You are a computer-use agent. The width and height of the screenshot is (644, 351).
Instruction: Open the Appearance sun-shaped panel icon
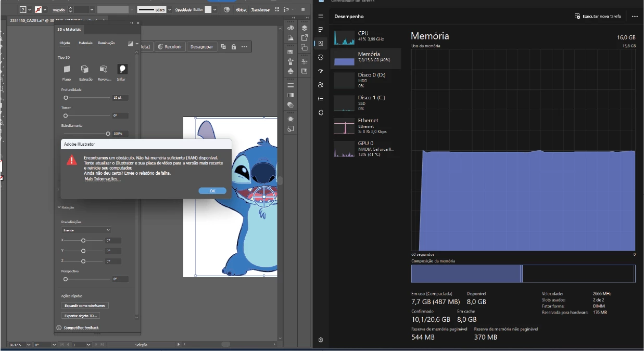coord(291,119)
